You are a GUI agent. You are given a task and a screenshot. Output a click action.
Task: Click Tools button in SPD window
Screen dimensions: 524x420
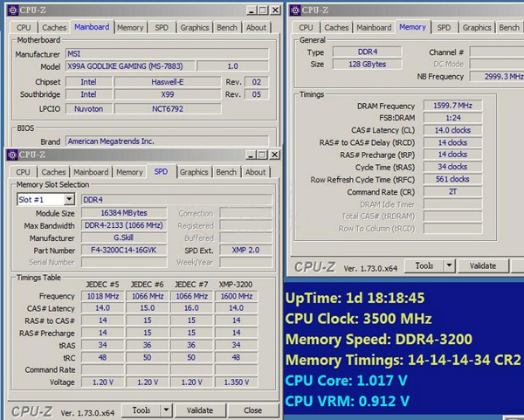coord(141,410)
